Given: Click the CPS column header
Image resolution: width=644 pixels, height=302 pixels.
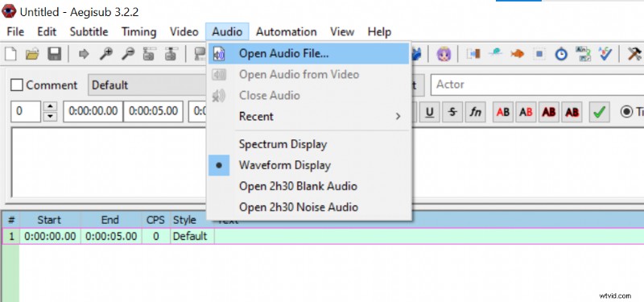Looking at the screenshot, I should 156,220.
